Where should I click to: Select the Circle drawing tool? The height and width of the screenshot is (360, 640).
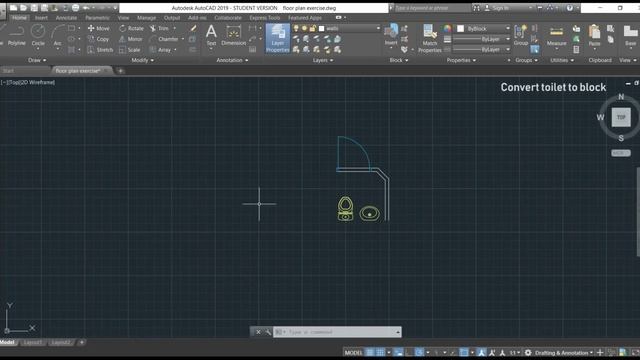[38, 36]
